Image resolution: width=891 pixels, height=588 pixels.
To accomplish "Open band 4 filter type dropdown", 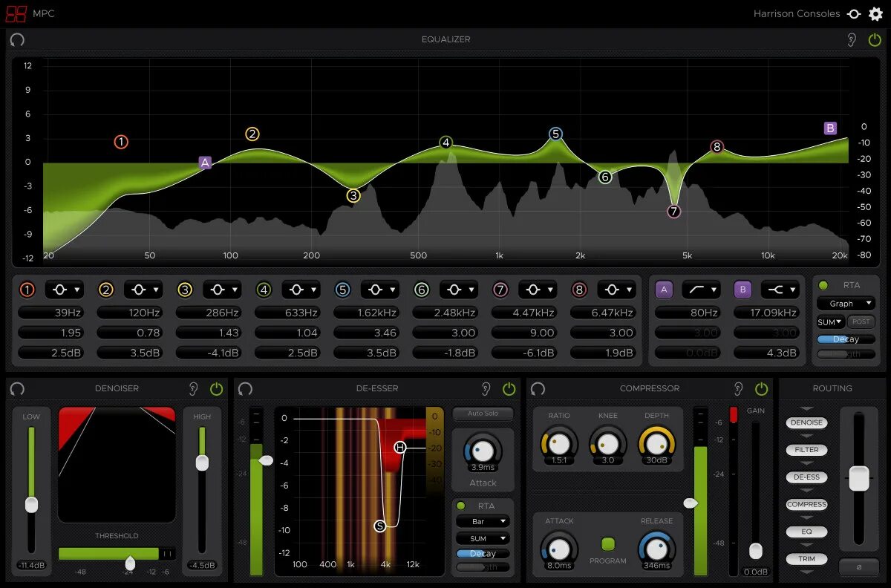I will point(301,290).
